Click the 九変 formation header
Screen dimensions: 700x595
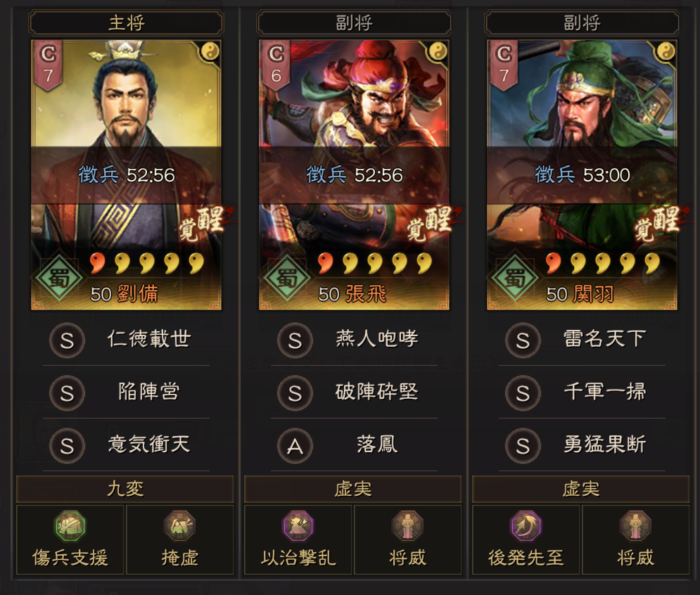coord(125,490)
